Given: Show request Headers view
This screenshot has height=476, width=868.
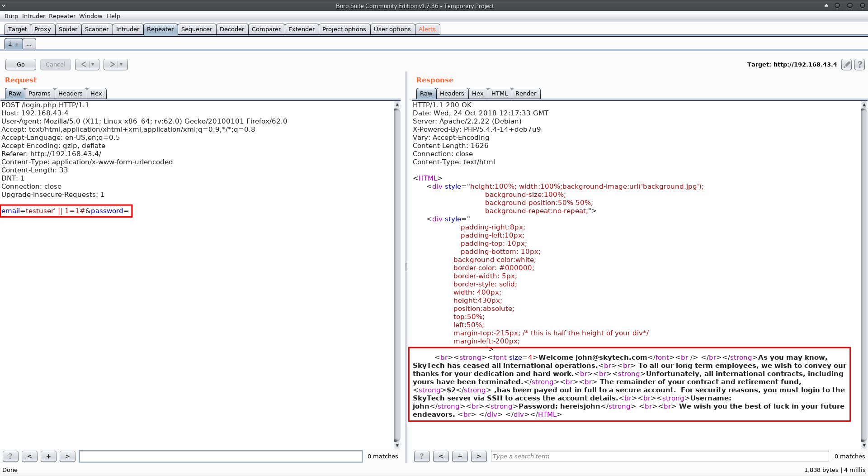Looking at the screenshot, I should [71, 93].
